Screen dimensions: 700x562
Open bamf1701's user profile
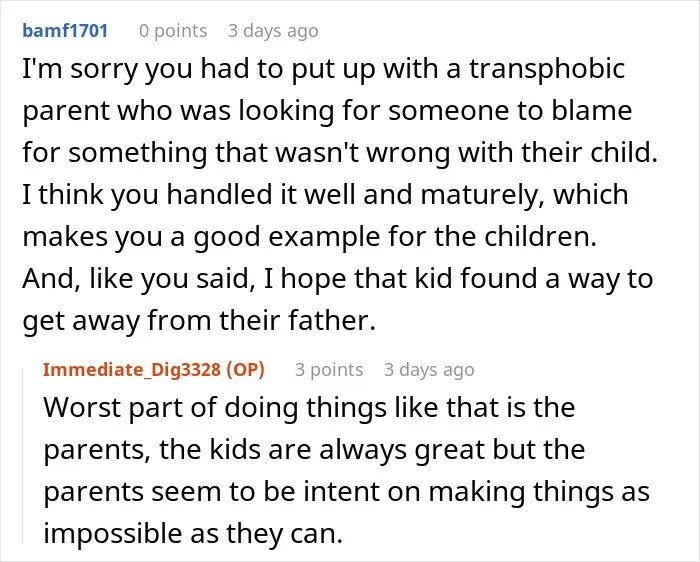pos(65,31)
